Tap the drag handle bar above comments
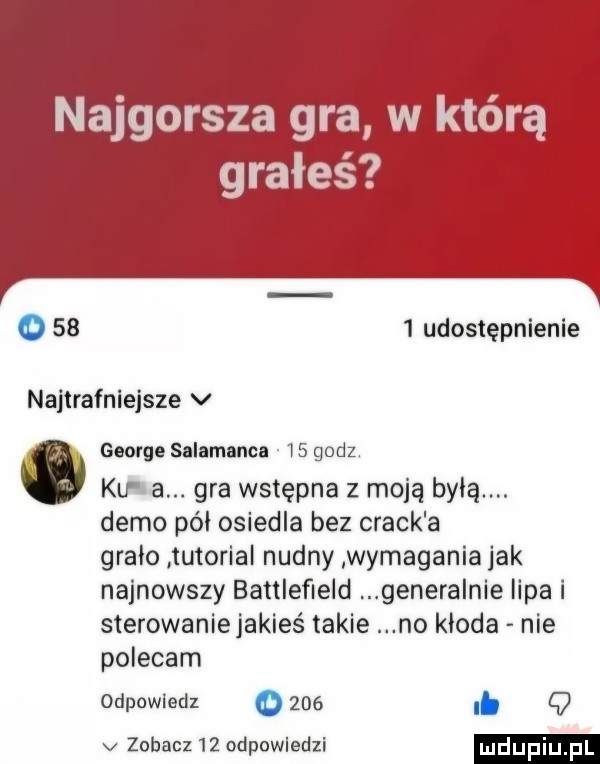 [300, 294]
